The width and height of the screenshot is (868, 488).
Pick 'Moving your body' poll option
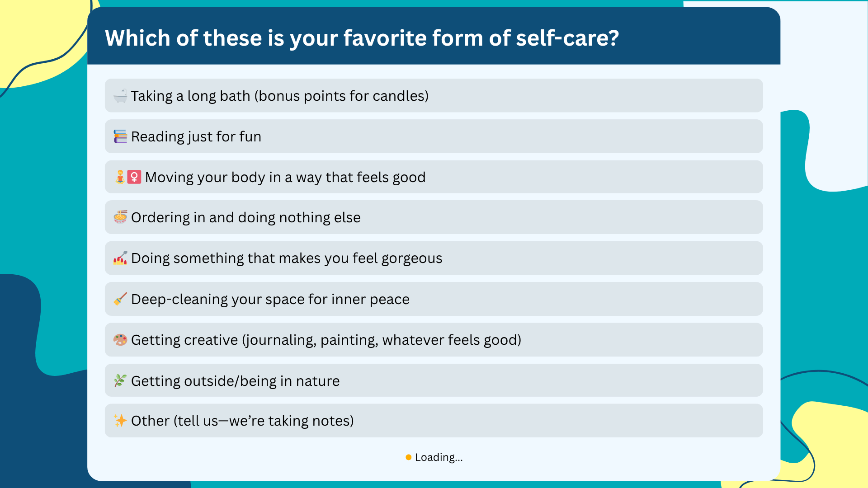(x=434, y=177)
